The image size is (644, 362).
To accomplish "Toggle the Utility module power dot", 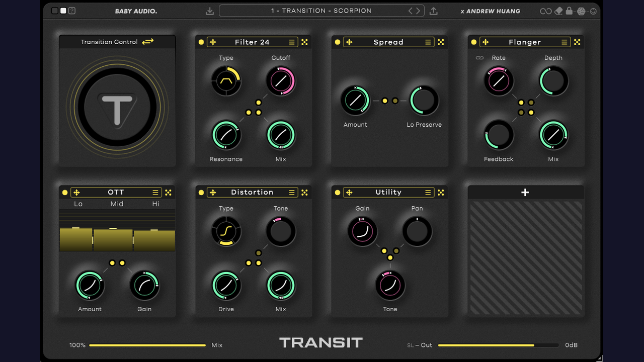I will 338,193.
